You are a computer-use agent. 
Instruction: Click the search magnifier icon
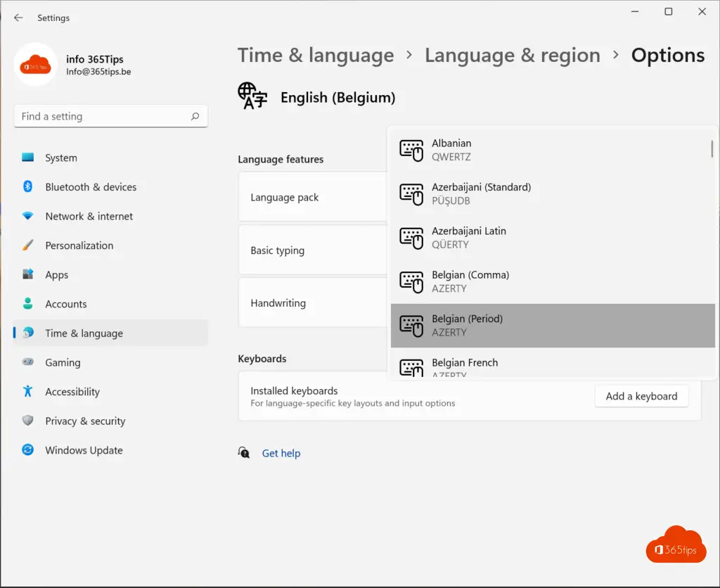click(195, 117)
